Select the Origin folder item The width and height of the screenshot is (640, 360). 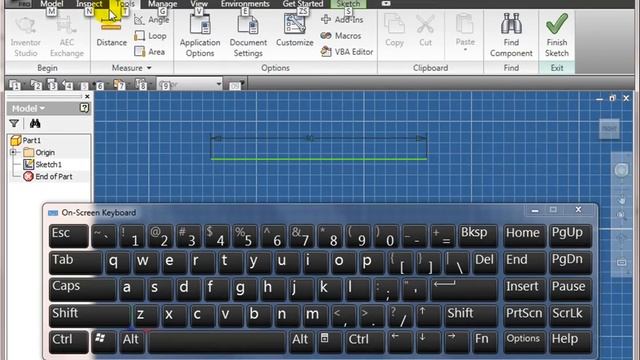pos(39,152)
